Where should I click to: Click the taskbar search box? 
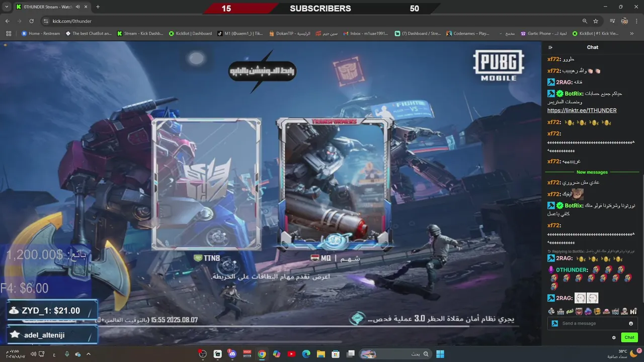[x=394, y=354]
